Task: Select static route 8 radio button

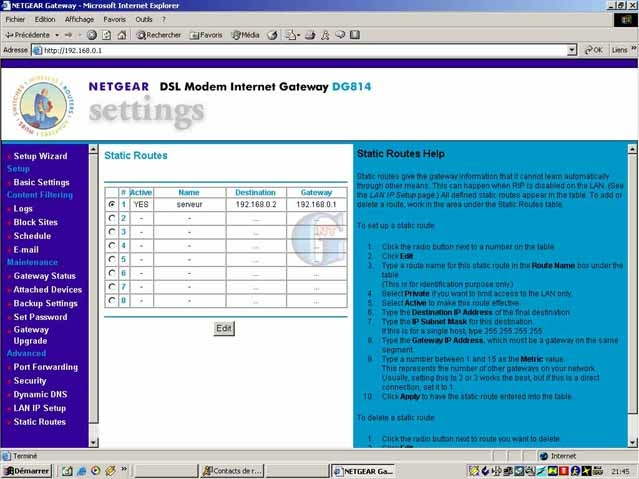Action: click(x=112, y=300)
